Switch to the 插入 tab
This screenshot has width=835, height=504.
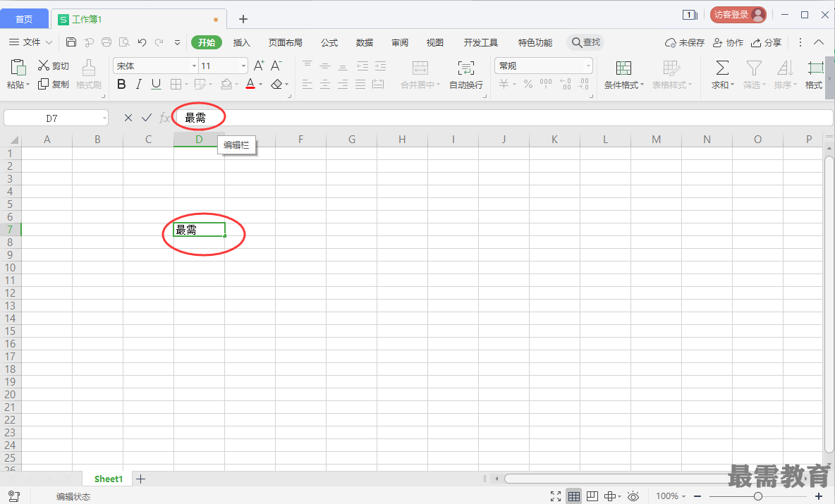pos(241,42)
